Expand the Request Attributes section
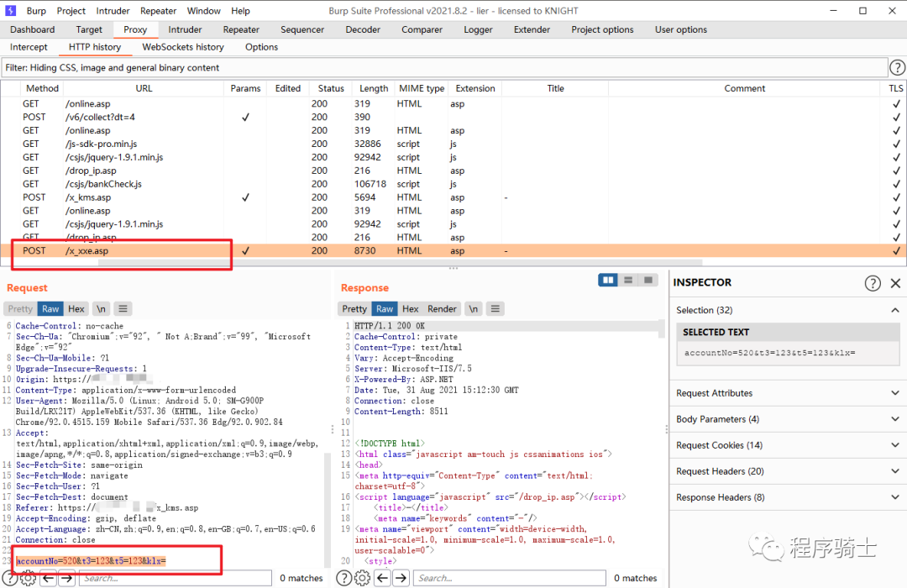The image size is (907, 588). [787, 393]
